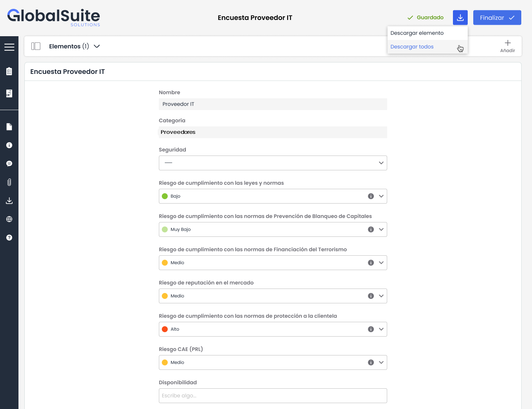Click the help question mark icon
This screenshot has height=409, width=532.
(x=9, y=238)
